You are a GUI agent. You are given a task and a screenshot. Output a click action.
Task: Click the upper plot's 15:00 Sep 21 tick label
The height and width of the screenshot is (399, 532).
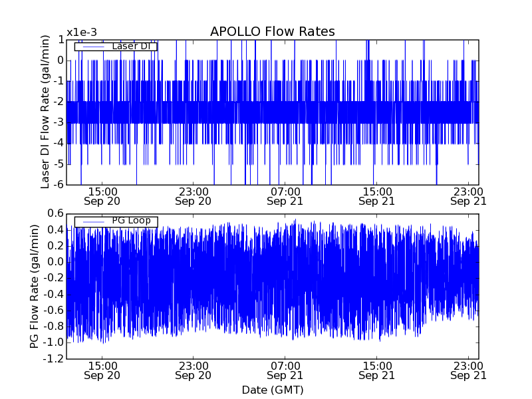tap(376, 196)
